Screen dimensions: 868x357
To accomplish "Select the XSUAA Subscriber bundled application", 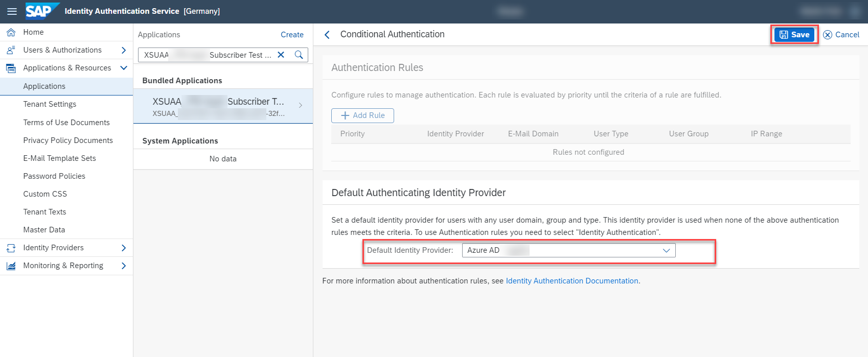I will click(x=223, y=106).
